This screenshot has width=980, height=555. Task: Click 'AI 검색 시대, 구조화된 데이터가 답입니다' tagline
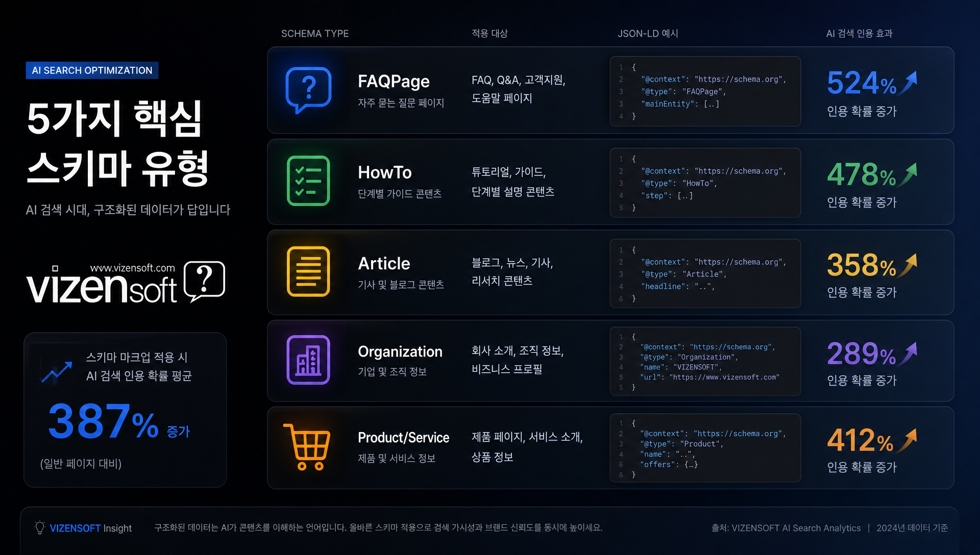point(128,210)
